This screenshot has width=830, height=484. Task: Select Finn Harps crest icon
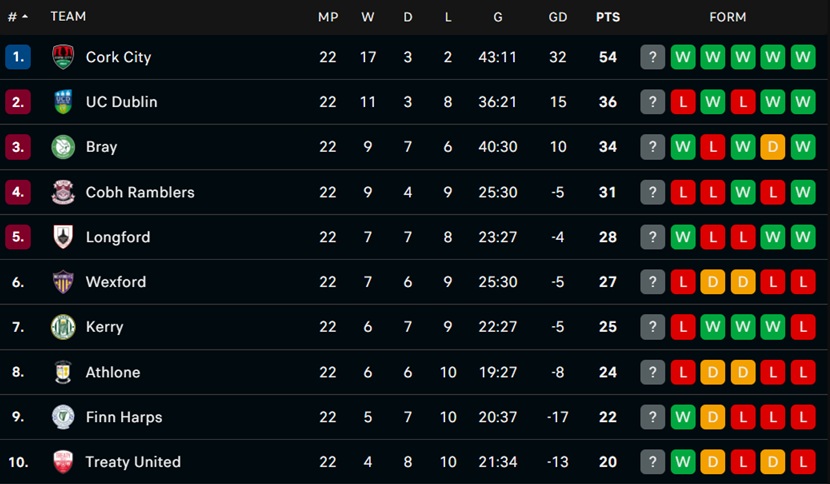click(63, 417)
